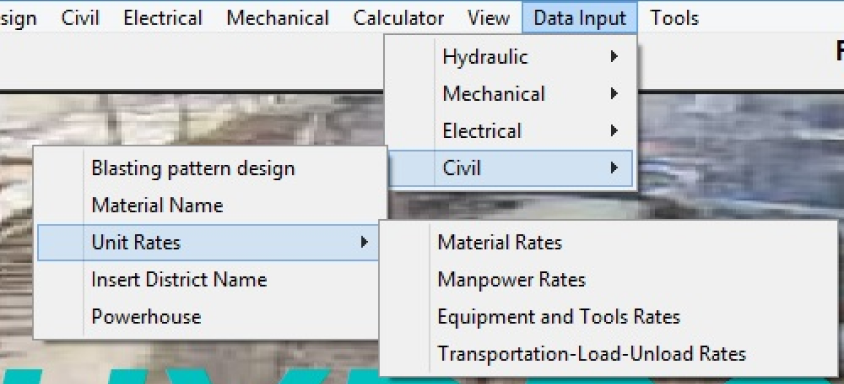Viewport: 844px width, 384px height.
Task: Expand the Hydraulic submenu
Action: pos(510,57)
